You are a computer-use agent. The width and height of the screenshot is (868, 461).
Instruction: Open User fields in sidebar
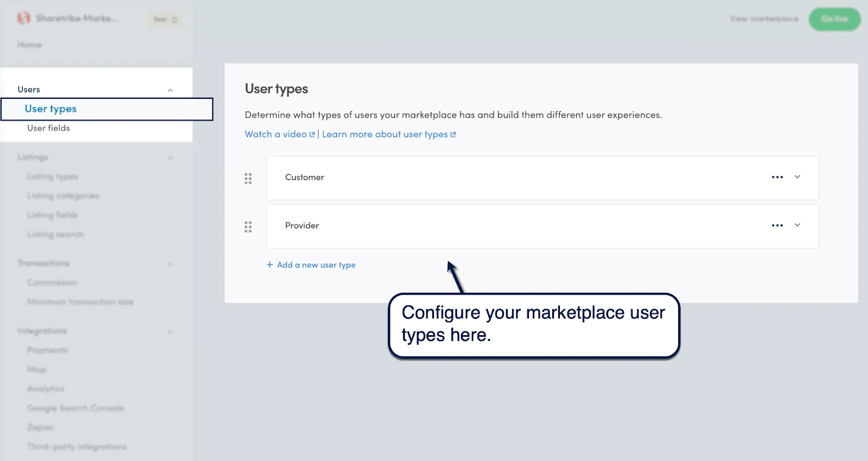coord(49,128)
